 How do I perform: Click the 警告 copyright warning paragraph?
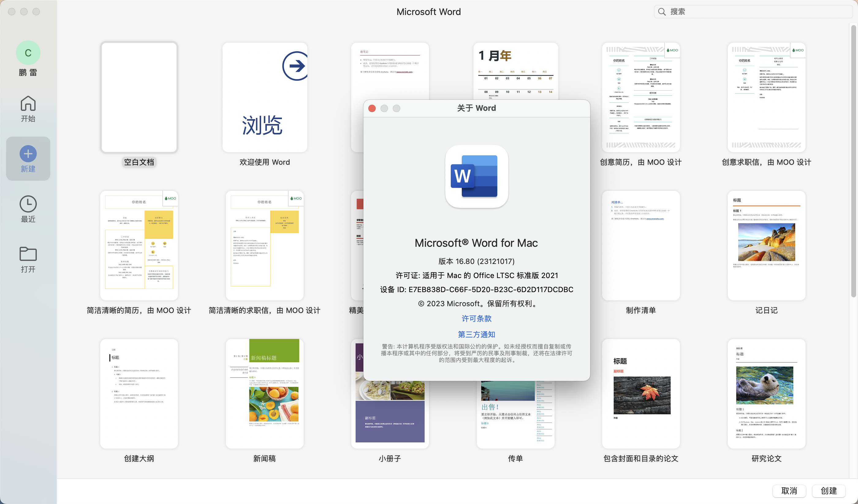(476, 353)
